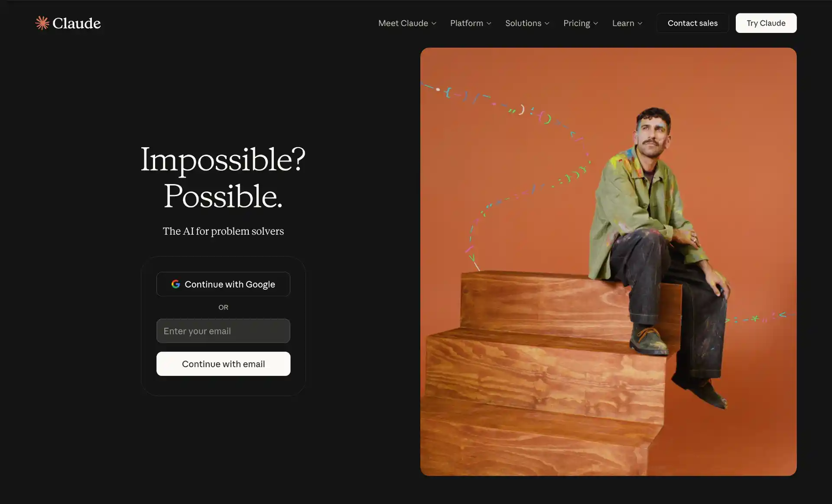Image resolution: width=832 pixels, height=504 pixels.
Task: Choose Continue with Google sign-in
Action: (x=223, y=284)
